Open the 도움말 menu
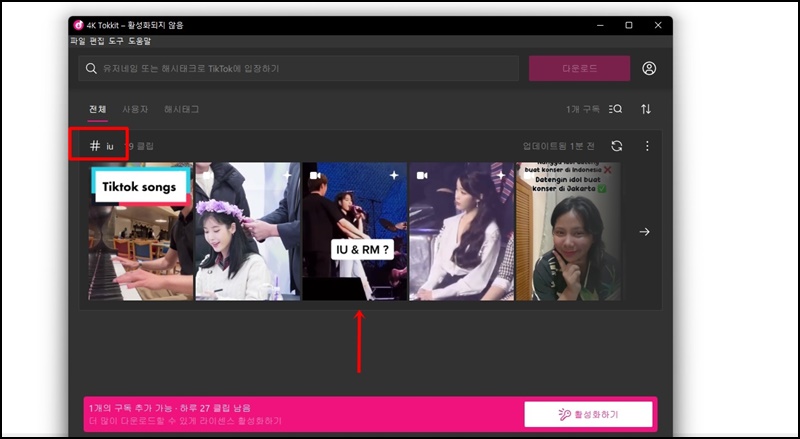 139,41
